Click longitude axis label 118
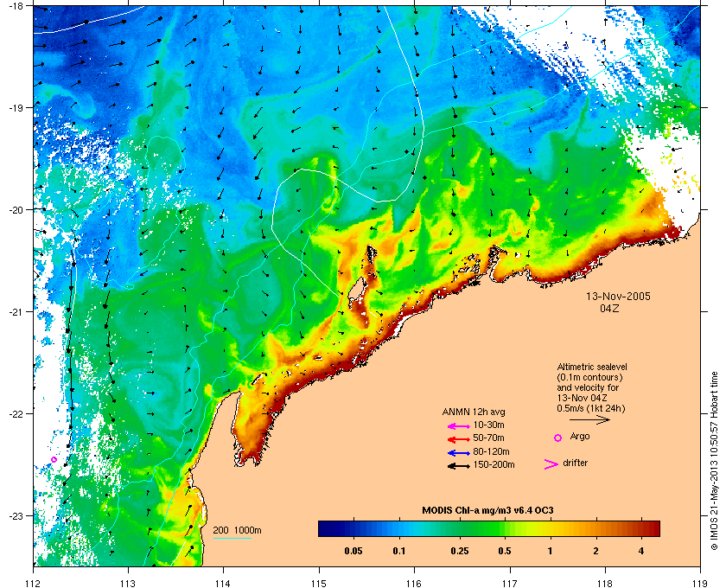The image size is (726, 588). [x=605, y=583]
